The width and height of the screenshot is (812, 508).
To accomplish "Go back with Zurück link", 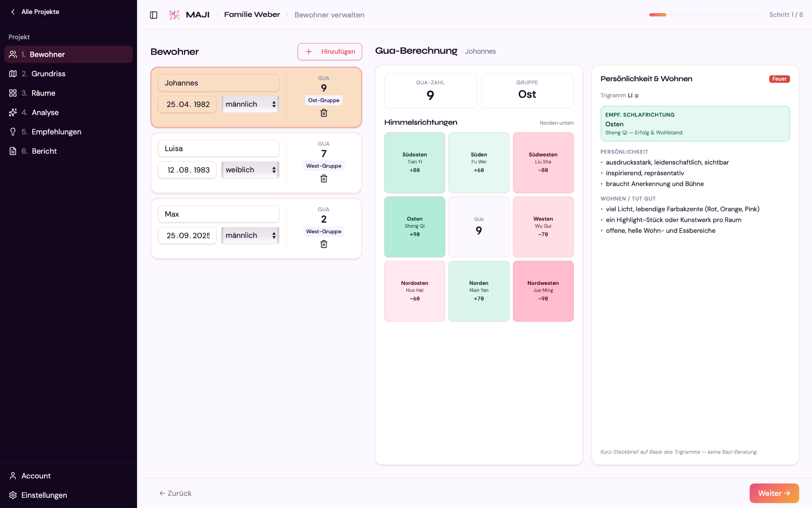I will pyautogui.click(x=176, y=493).
